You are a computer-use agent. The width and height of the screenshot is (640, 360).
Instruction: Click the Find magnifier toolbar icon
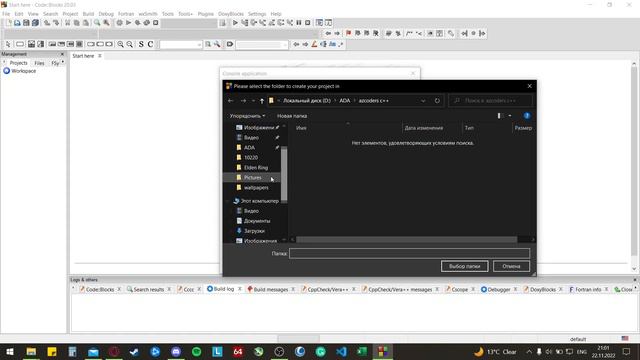[97, 23]
